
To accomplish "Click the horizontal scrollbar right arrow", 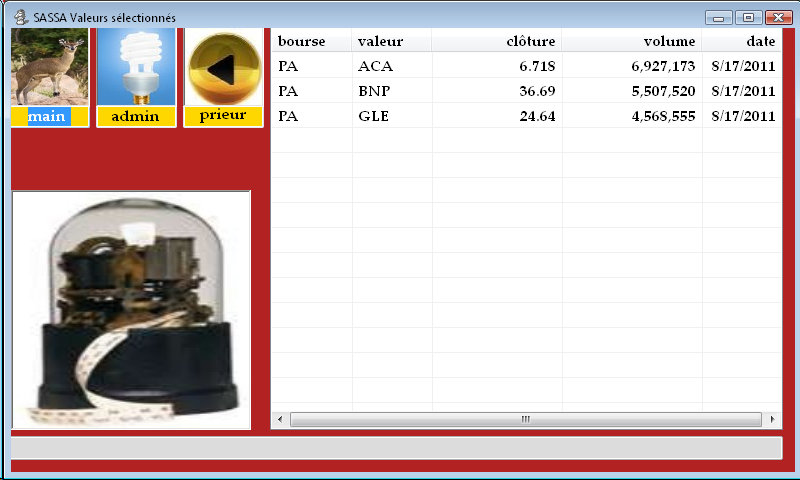I will (x=773, y=419).
